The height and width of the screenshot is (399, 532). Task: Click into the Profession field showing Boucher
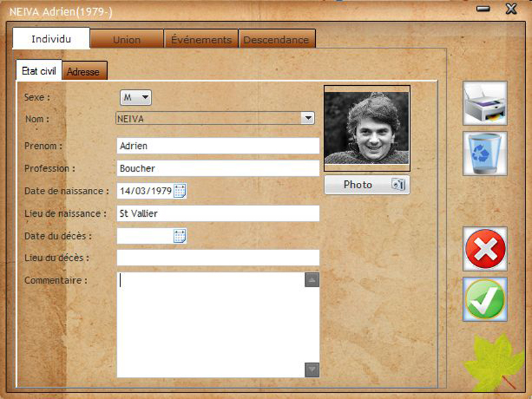(218, 168)
